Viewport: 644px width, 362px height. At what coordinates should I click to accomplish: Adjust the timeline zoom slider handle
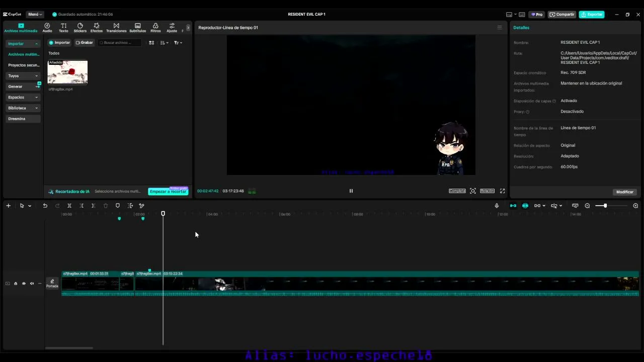pos(605,206)
